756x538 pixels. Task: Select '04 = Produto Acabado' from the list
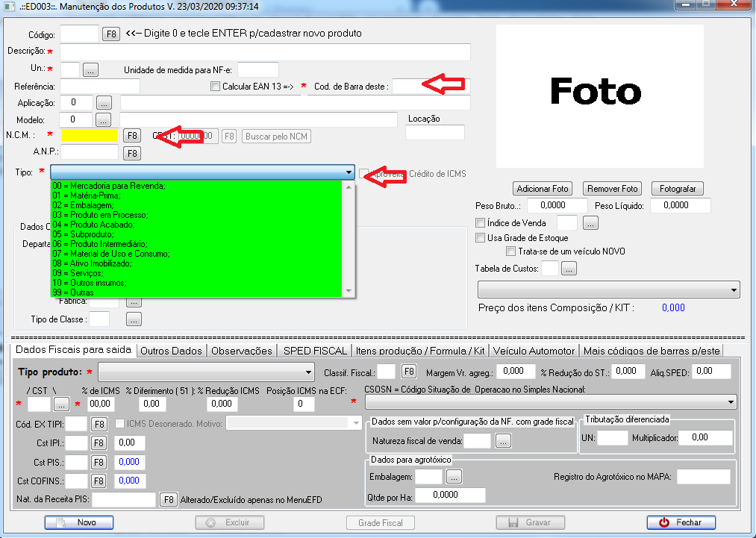coord(93,225)
